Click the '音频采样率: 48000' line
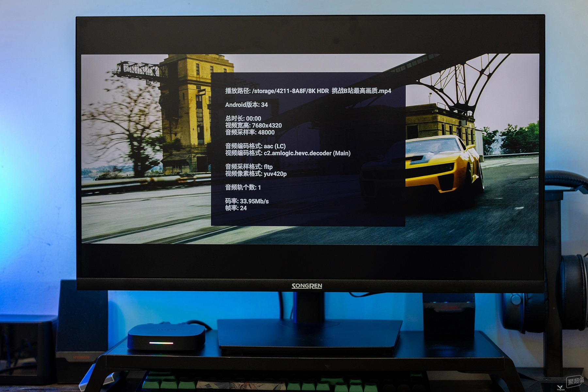The image size is (588, 392). click(x=250, y=132)
